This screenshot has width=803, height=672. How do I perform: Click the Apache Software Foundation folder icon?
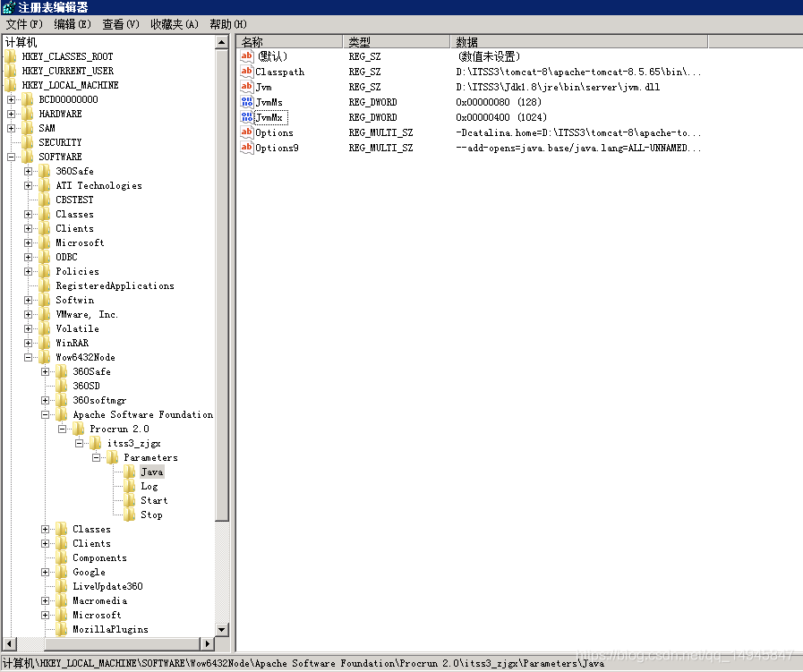click(62, 414)
